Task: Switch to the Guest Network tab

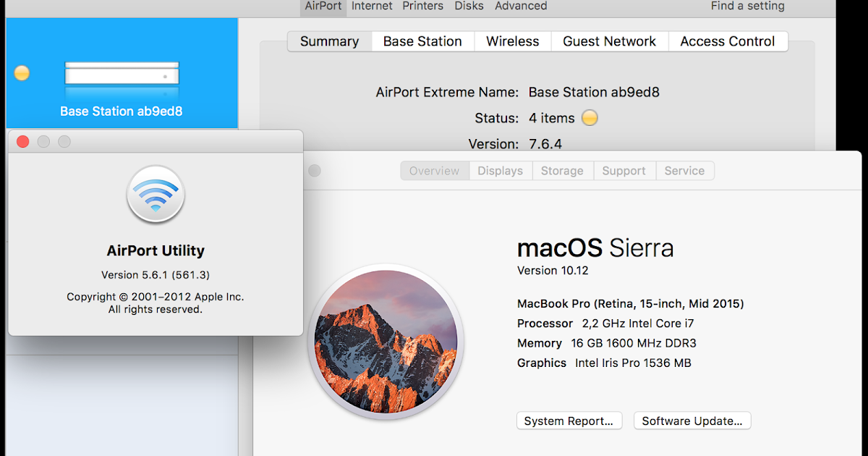Action: tap(610, 41)
